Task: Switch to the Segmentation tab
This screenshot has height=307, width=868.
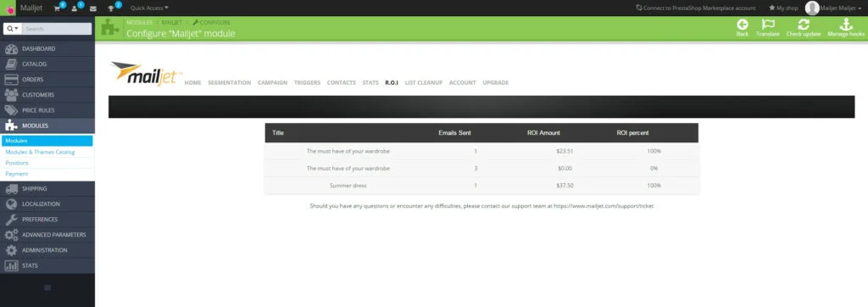Action: pos(229,82)
